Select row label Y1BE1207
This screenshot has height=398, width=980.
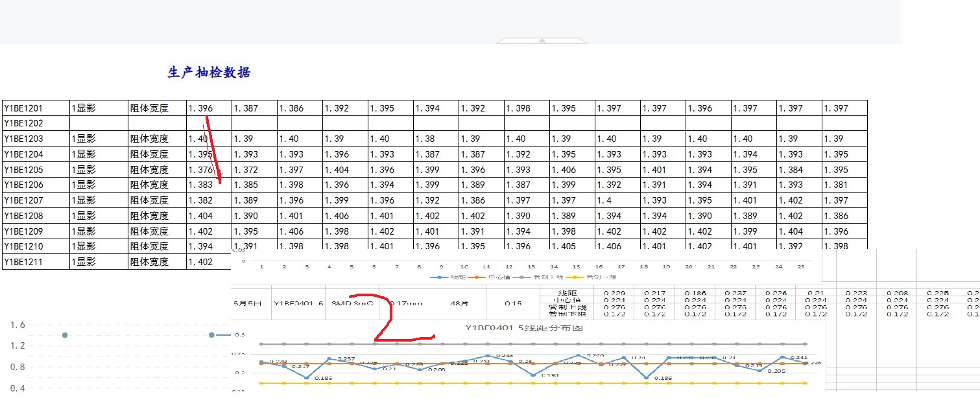tap(23, 200)
